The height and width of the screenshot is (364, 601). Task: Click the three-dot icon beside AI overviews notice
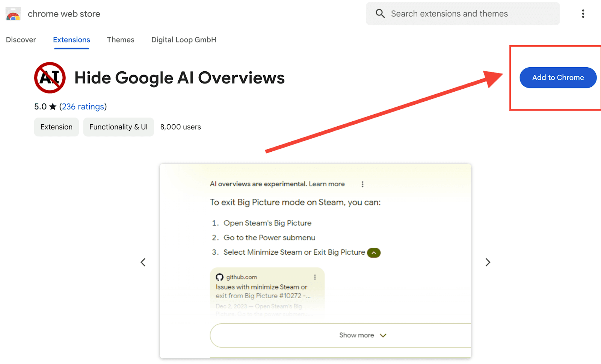(x=362, y=184)
